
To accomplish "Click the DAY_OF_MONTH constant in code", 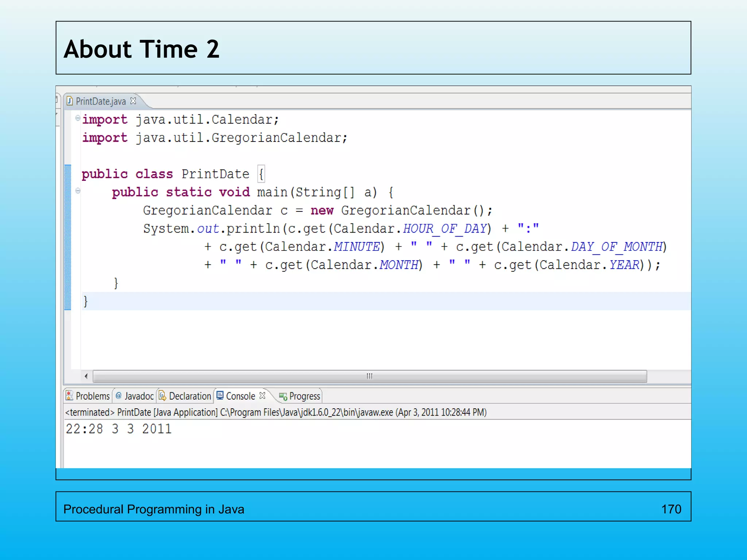I will point(616,247).
